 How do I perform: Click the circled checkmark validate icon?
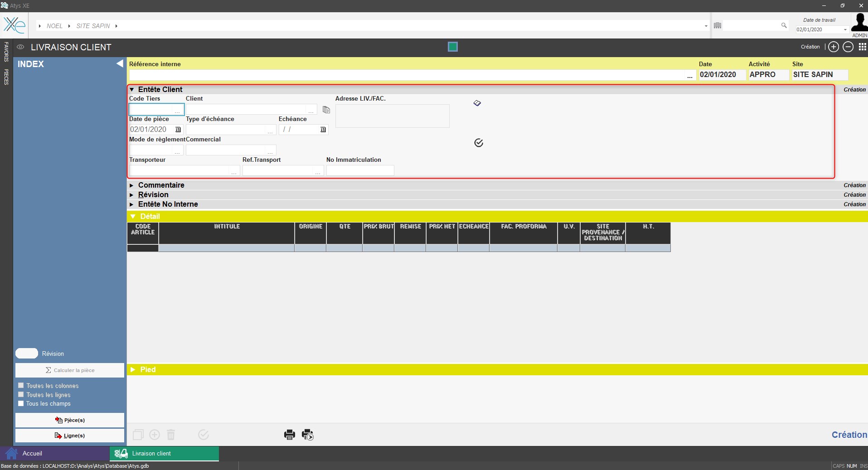tap(479, 143)
